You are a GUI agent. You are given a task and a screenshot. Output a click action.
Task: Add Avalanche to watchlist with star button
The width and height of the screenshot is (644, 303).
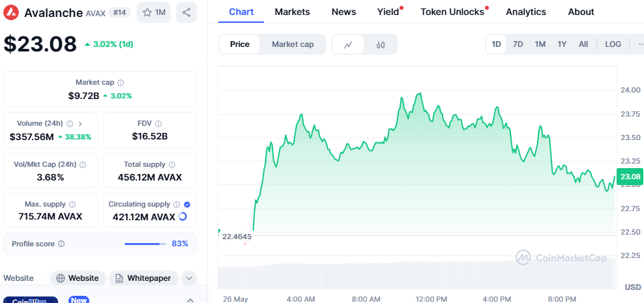[154, 12]
